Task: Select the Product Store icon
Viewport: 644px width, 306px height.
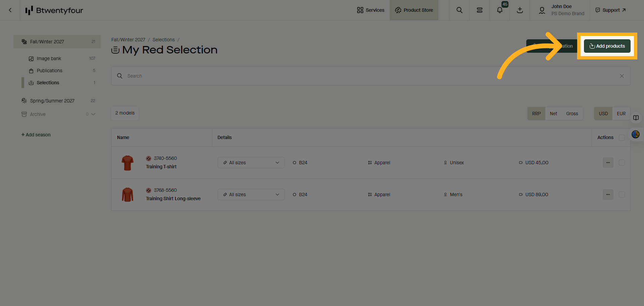Action: [414, 10]
